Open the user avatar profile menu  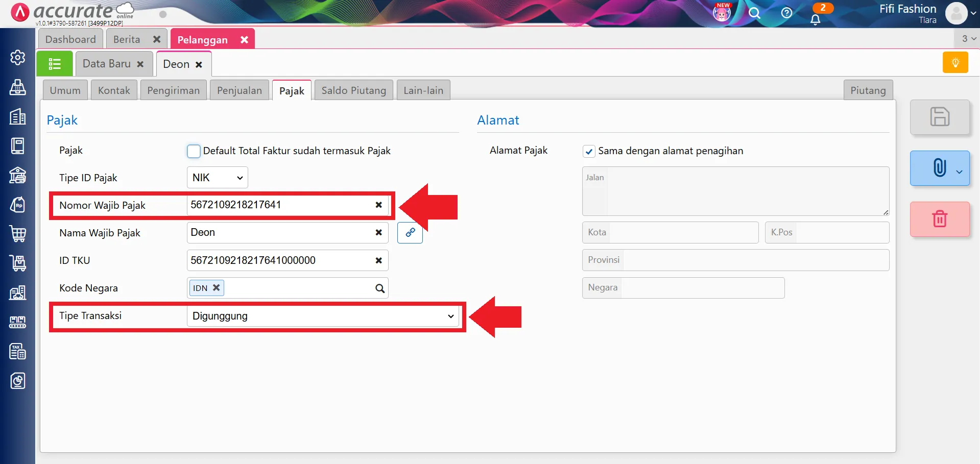956,13
